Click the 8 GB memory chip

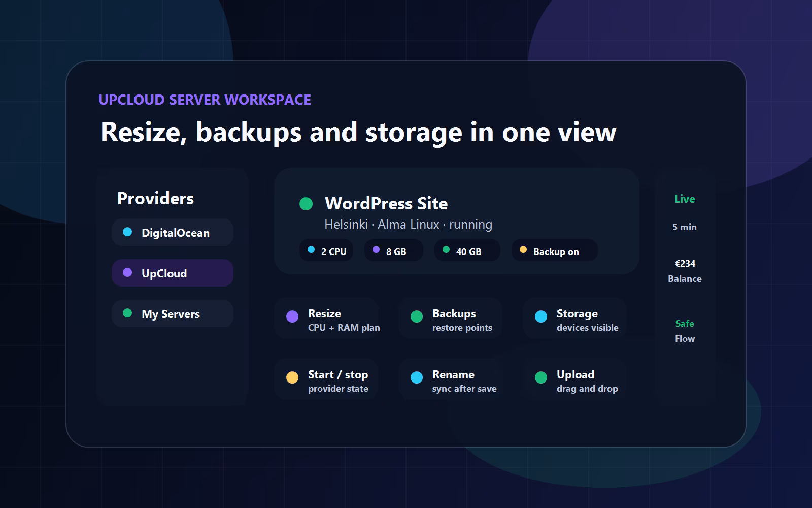tap(394, 250)
